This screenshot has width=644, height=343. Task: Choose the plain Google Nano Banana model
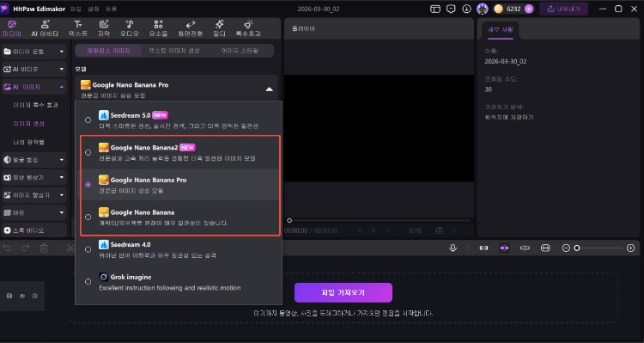pyautogui.click(x=88, y=217)
